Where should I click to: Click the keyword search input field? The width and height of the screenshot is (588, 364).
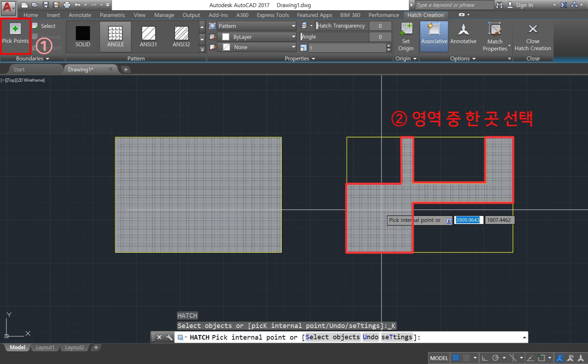coord(454,5)
